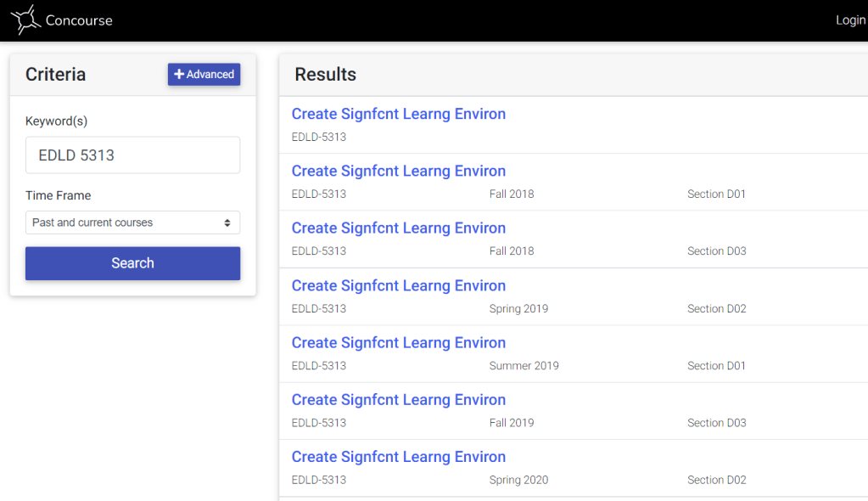Click the Keyword(s) label
This screenshot has width=868, height=501.
click(56, 121)
